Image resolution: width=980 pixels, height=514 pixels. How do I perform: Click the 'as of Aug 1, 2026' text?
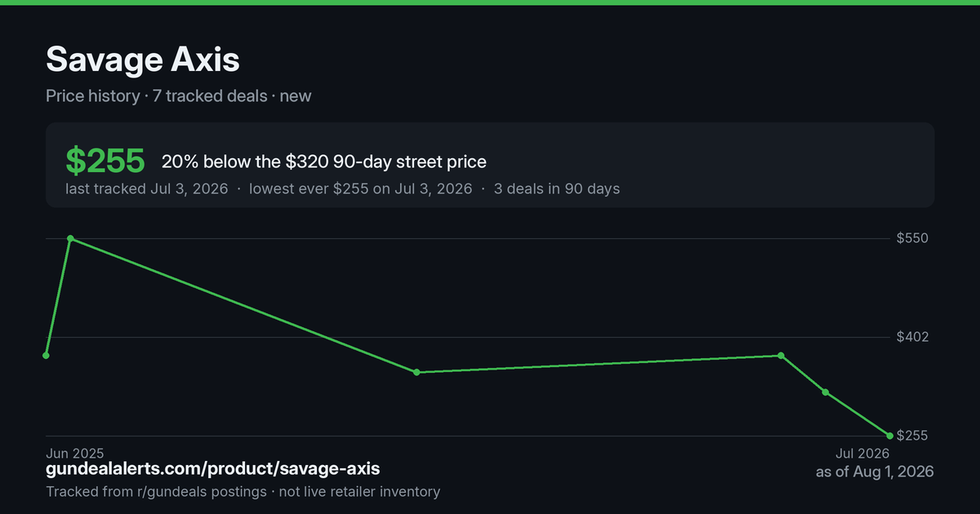(875, 472)
